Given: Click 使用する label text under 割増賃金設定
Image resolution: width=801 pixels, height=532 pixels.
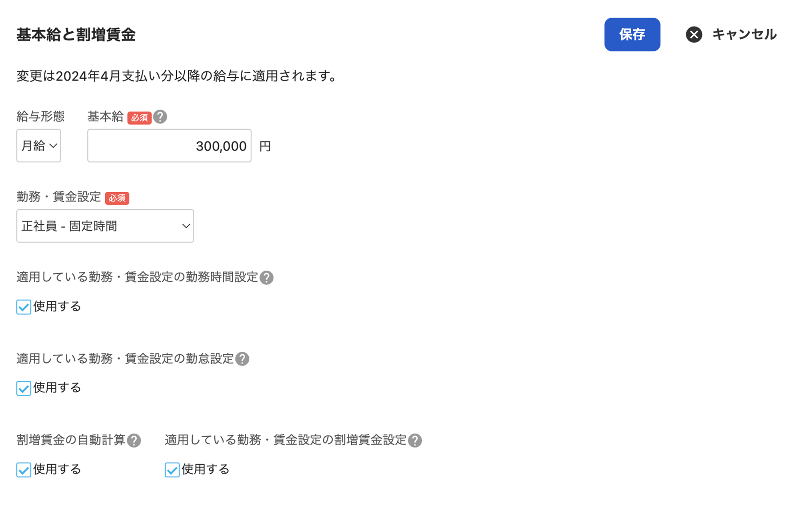Looking at the screenshot, I should pyautogui.click(x=205, y=469).
